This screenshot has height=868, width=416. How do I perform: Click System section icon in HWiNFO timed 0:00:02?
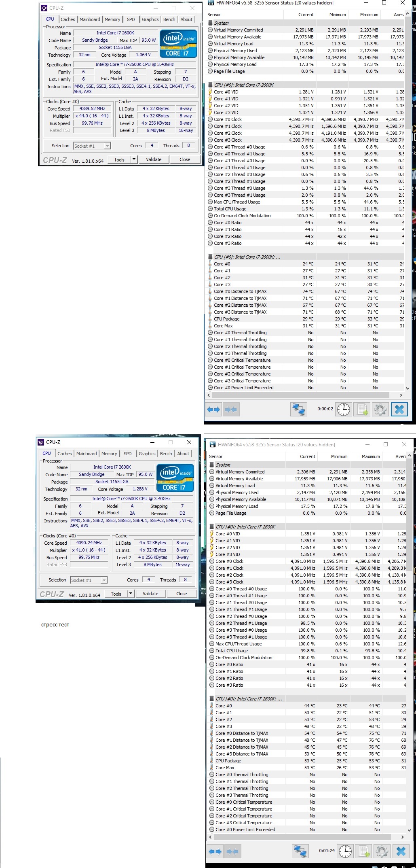(x=210, y=23)
